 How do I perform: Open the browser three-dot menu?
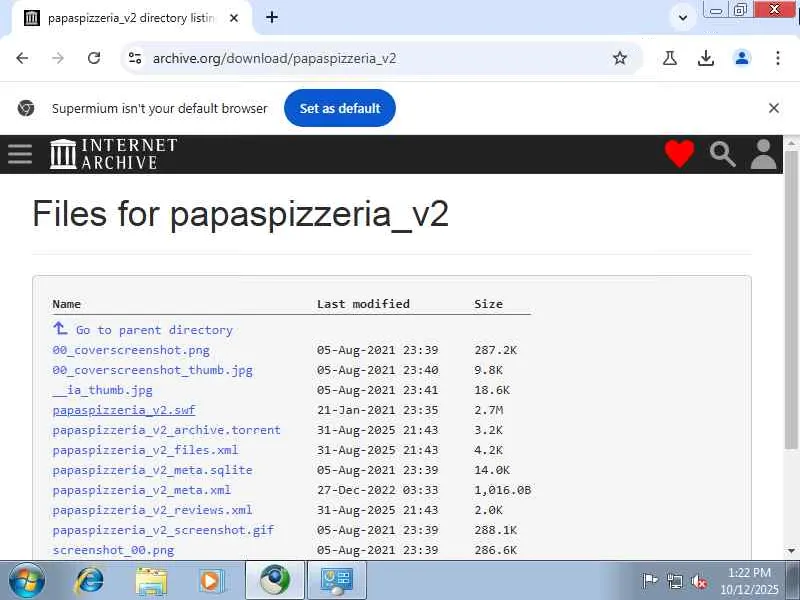coord(778,58)
